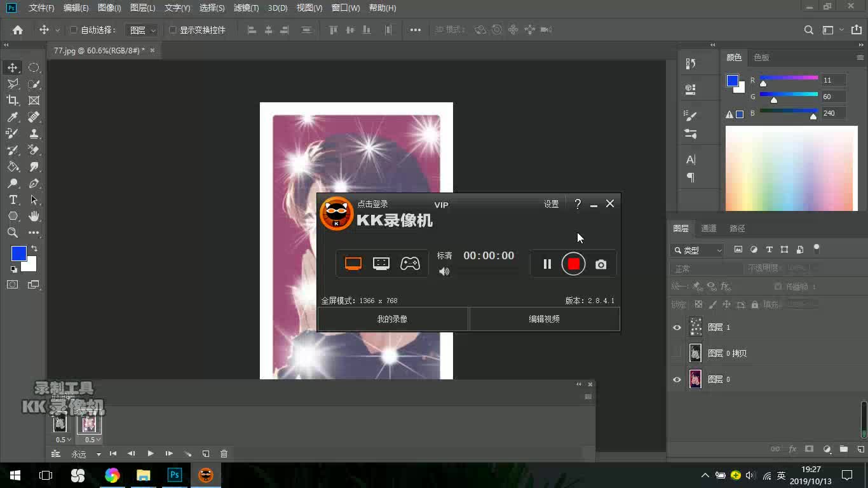Switch to the 通道 tab
This screenshot has width=868, height=488.
(709, 228)
